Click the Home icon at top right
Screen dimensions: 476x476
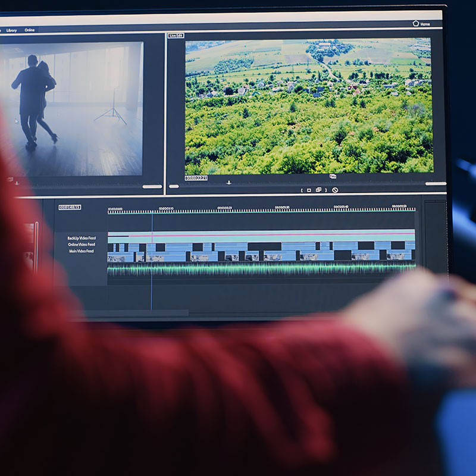point(415,23)
